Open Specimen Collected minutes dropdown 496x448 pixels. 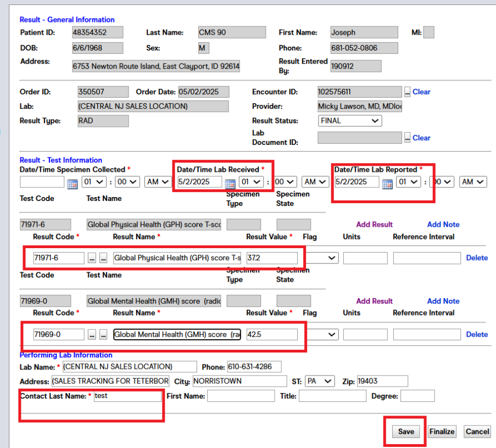(127, 182)
